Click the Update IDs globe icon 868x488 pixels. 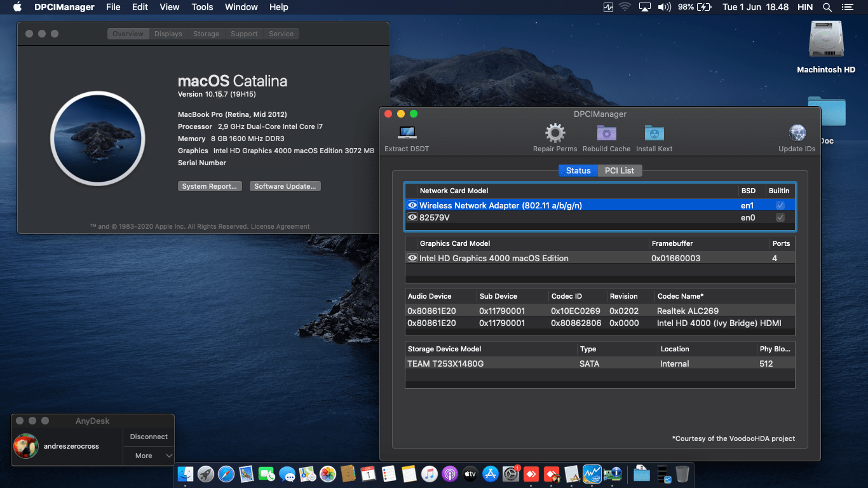(797, 133)
